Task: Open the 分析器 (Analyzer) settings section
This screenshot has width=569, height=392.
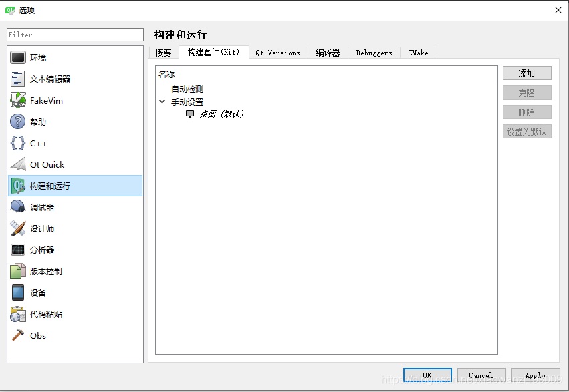Action: coord(41,249)
